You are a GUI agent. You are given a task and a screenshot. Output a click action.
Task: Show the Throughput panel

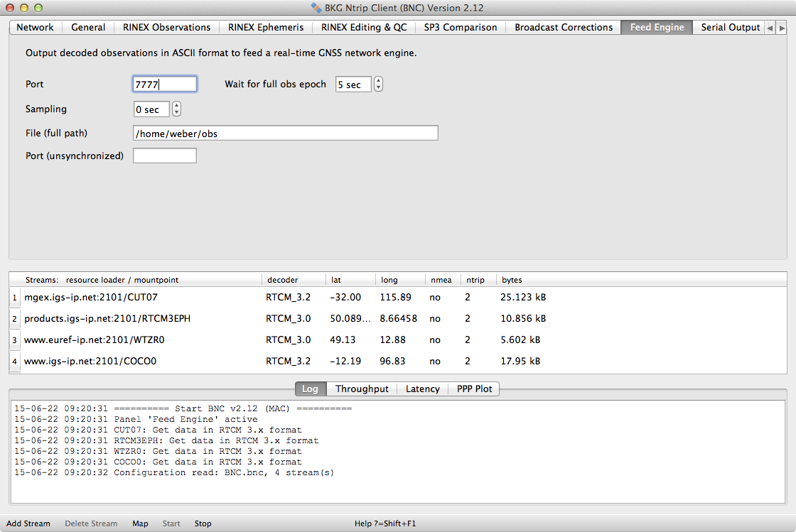coord(362,389)
